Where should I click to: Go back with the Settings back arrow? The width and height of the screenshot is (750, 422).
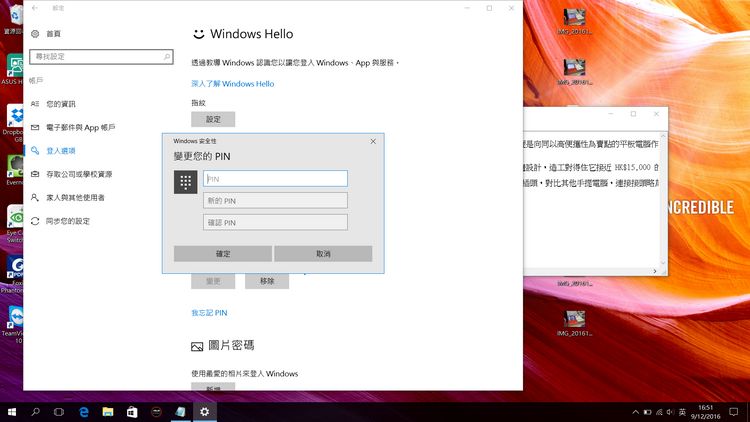35,8
